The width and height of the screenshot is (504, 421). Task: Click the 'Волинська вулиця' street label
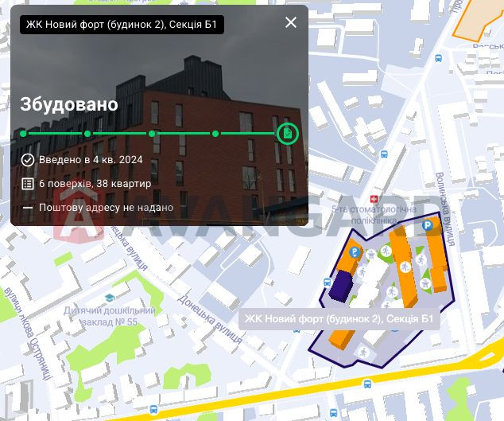click(x=445, y=209)
